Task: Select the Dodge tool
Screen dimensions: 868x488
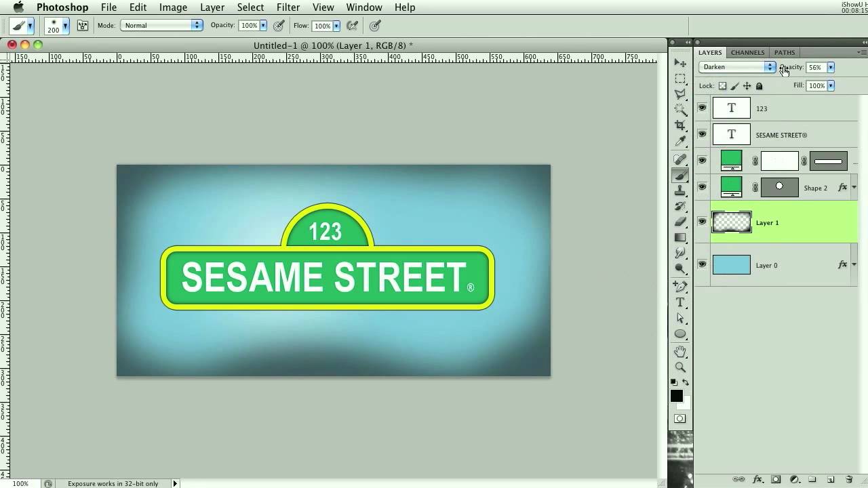Action: tap(680, 268)
